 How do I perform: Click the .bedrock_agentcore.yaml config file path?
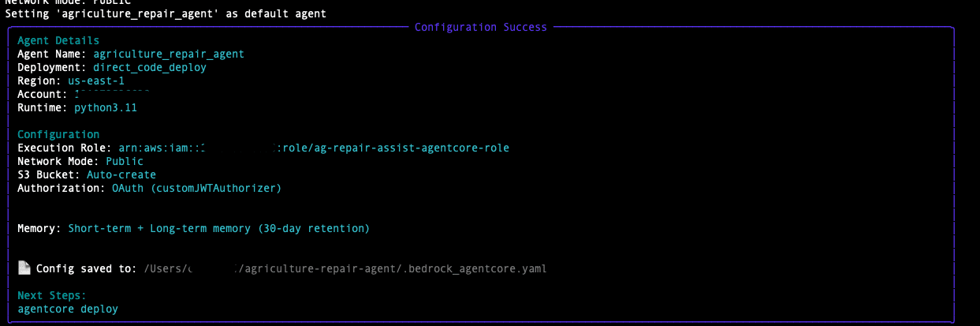pyautogui.click(x=345, y=268)
